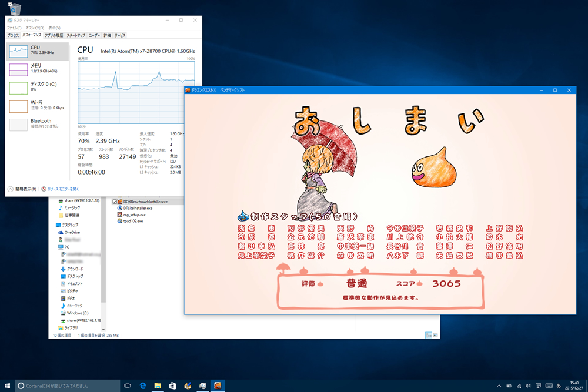Switch to the ユーザー tab
This screenshot has height=392, width=588.
(x=94, y=36)
